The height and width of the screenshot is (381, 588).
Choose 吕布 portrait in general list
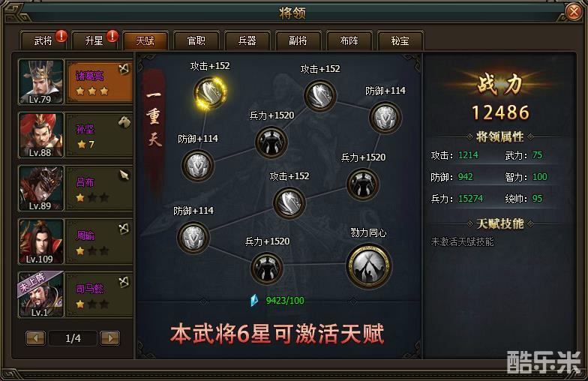tap(40, 189)
